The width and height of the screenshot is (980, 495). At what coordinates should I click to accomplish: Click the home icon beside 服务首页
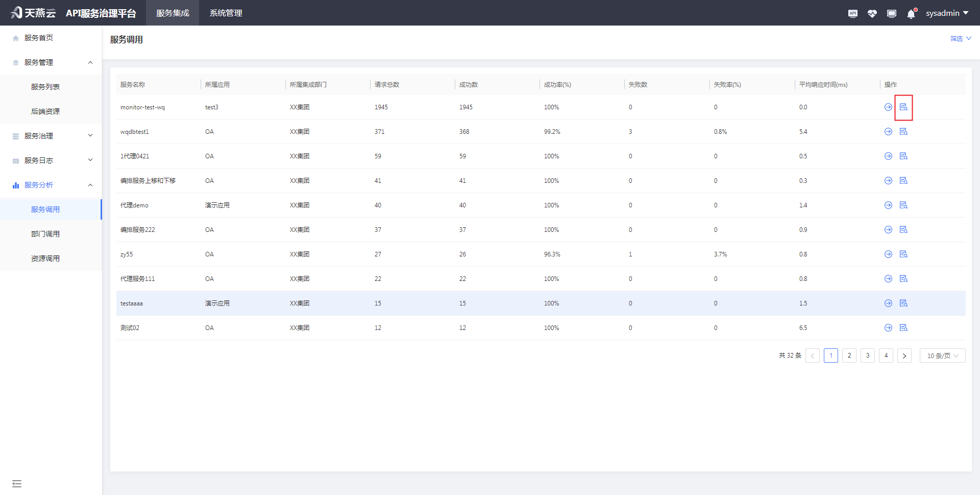tap(15, 37)
